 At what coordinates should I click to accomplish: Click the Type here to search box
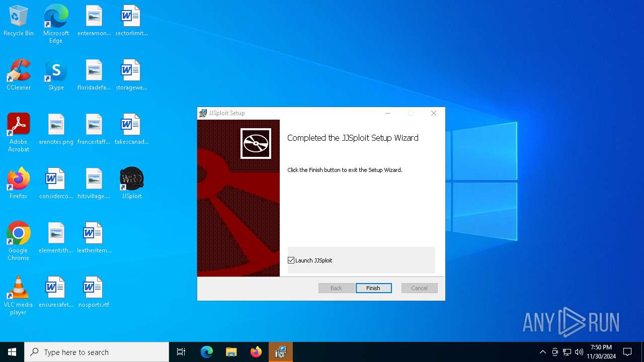[97, 352]
